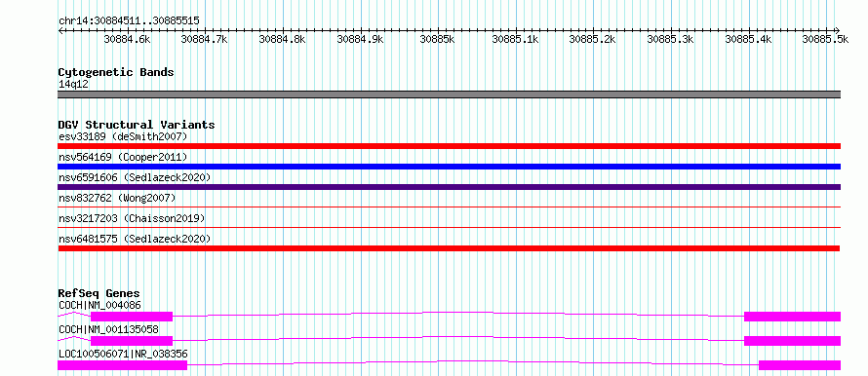
Task: Select the 30884.8k ruler position
Action: (282, 39)
